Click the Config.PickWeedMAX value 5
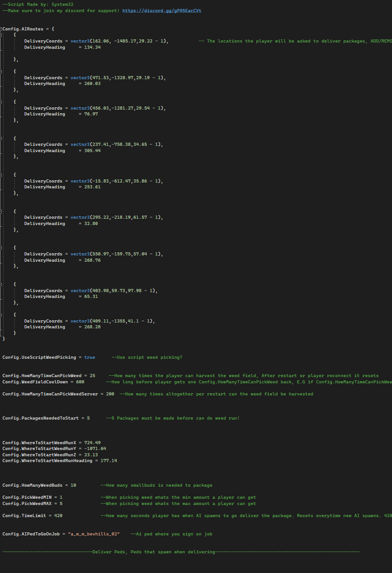392x573 pixels. tap(62, 503)
